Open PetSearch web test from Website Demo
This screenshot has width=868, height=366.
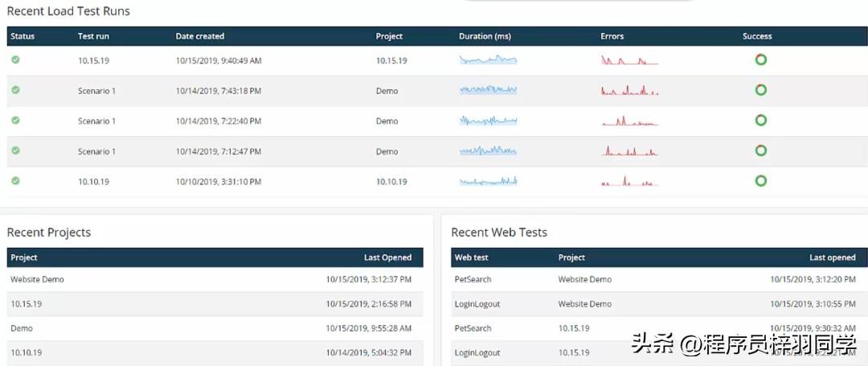(473, 279)
